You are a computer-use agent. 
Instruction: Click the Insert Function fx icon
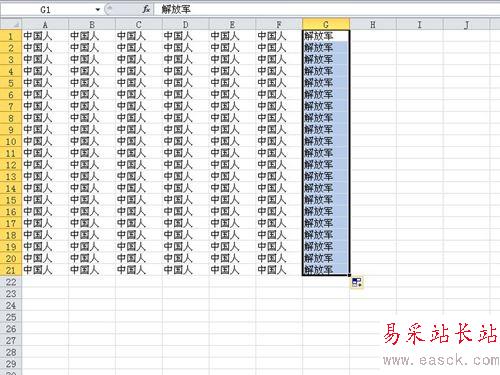pos(146,9)
